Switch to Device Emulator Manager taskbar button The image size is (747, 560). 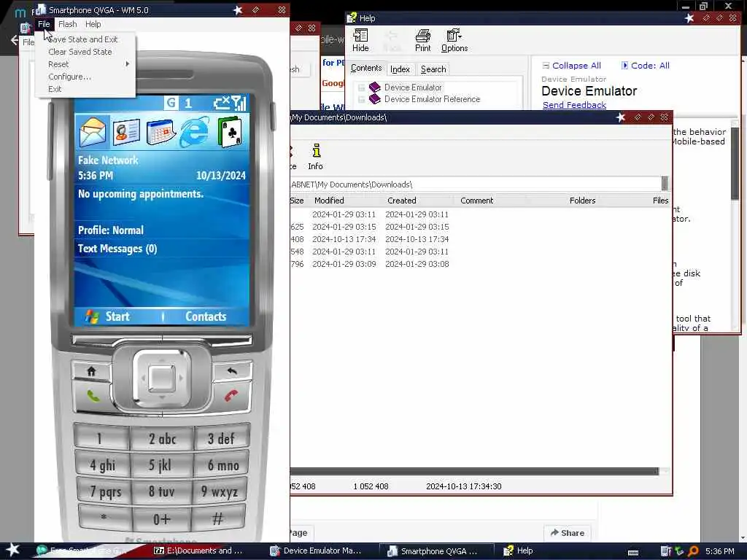pos(316,551)
